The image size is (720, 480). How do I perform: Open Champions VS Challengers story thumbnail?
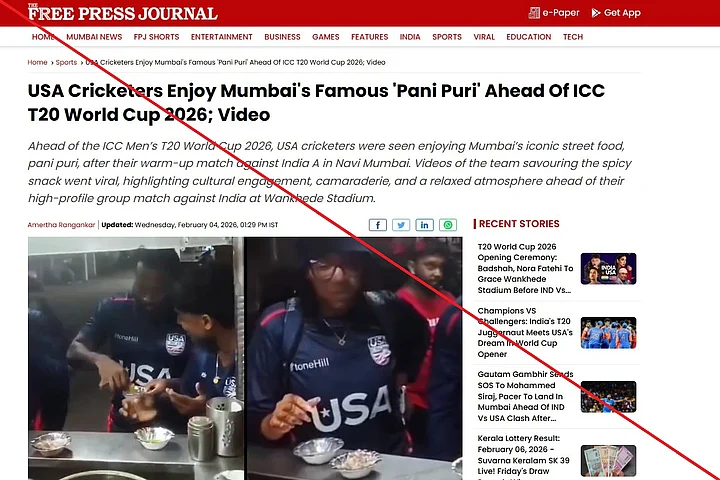pos(608,333)
